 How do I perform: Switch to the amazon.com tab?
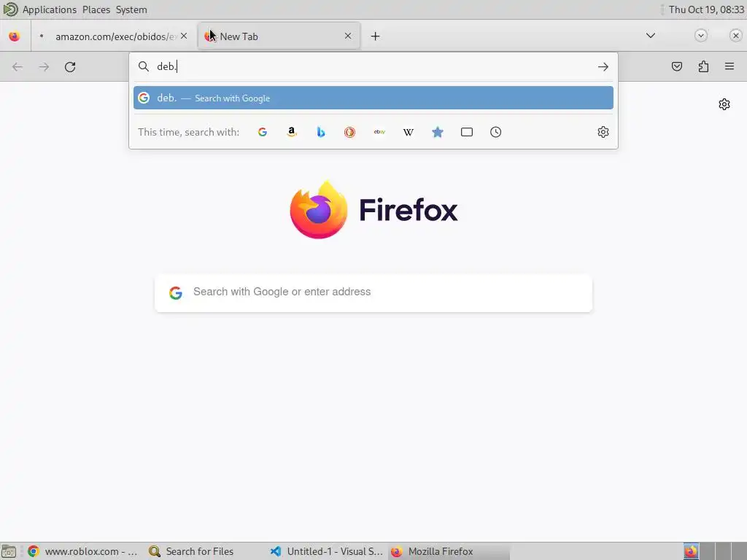click(x=113, y=36)
